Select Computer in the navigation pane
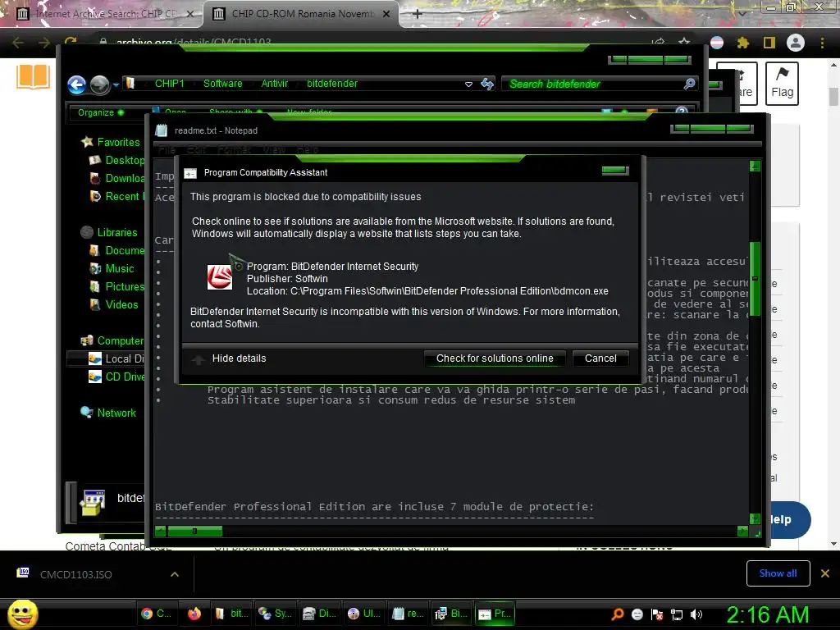Screen dimensions: 840x630 (x=120, y=340)
